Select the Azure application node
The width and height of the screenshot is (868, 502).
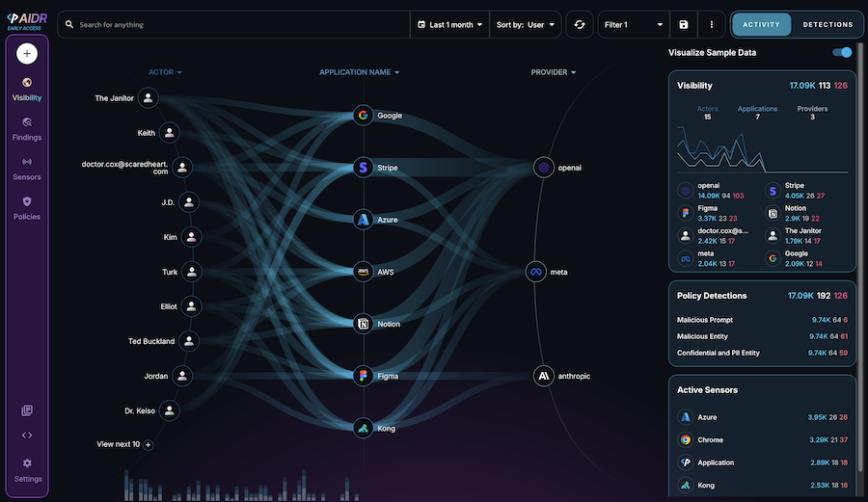click(364, 220)
